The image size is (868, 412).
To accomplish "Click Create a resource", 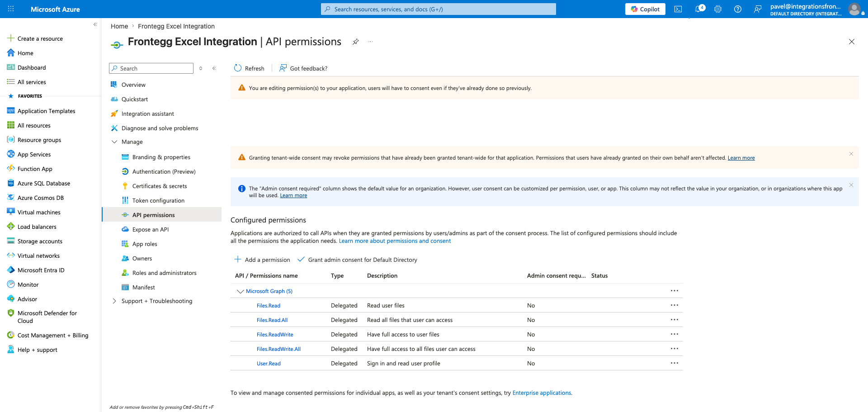I will click(35, 38).
